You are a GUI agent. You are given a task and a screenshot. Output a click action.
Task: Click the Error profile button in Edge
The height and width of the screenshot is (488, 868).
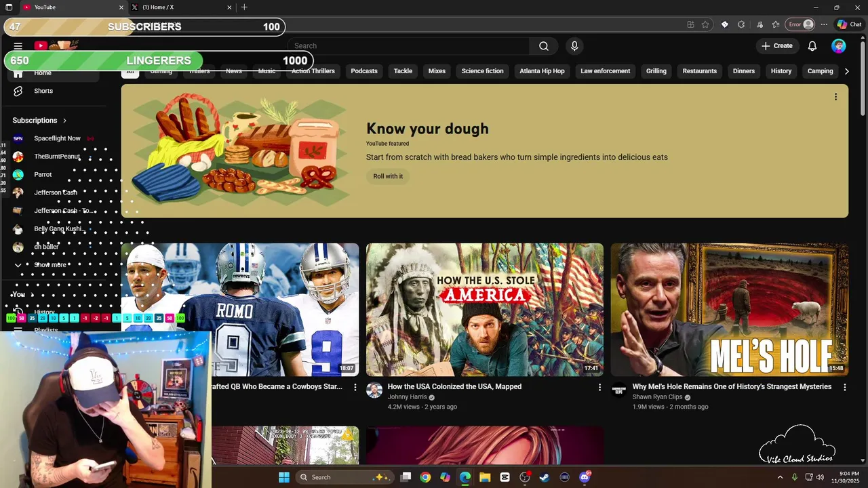(x=800, y=24)
